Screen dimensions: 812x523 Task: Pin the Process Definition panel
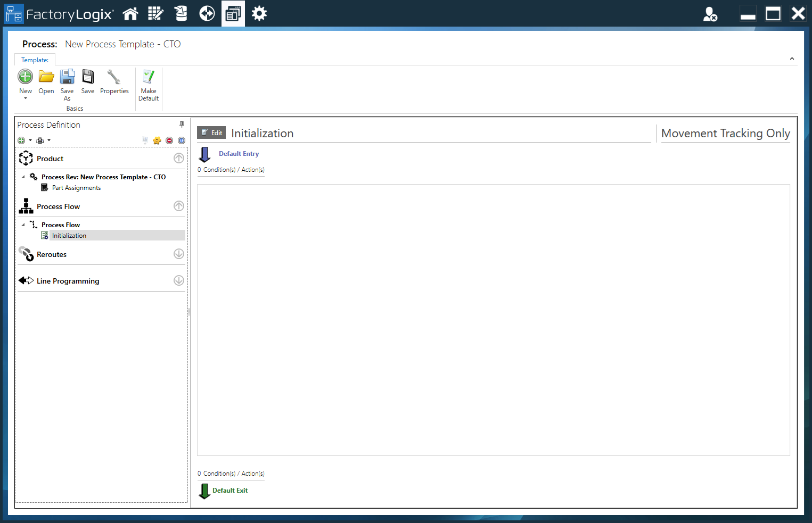point(181,124)
